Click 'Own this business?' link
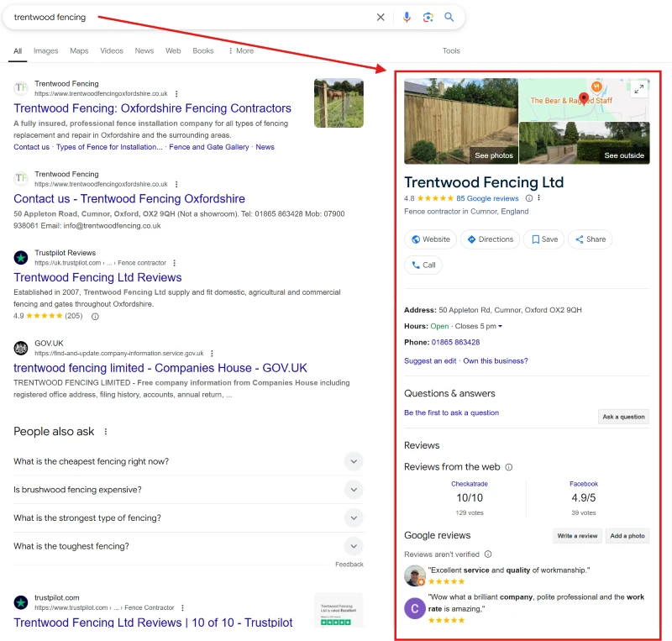This screenshot has height=641, width=672. pos(496,361)
